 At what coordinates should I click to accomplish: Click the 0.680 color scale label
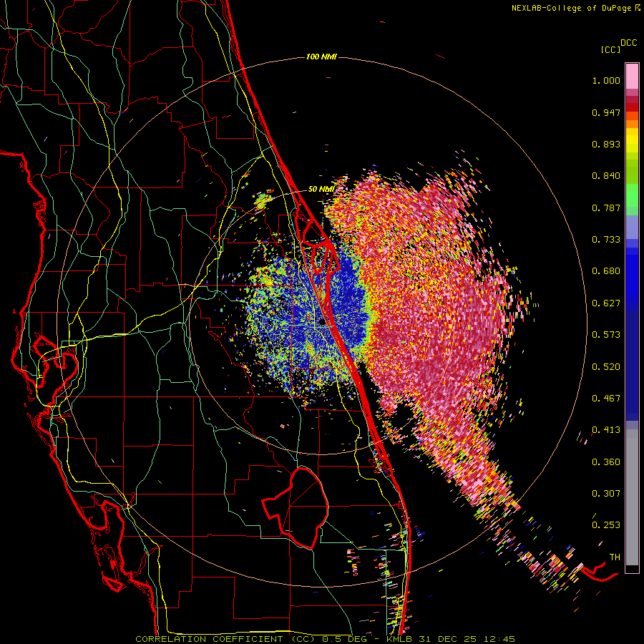[606, 271]
